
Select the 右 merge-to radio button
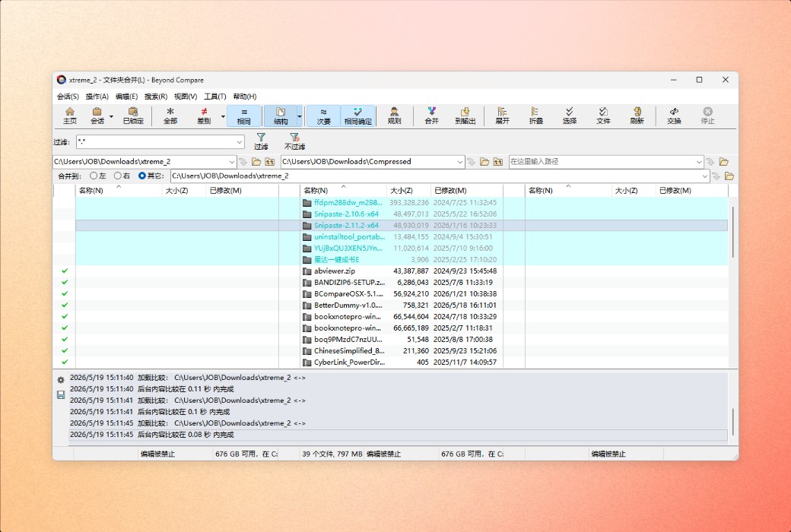[122, 176]
